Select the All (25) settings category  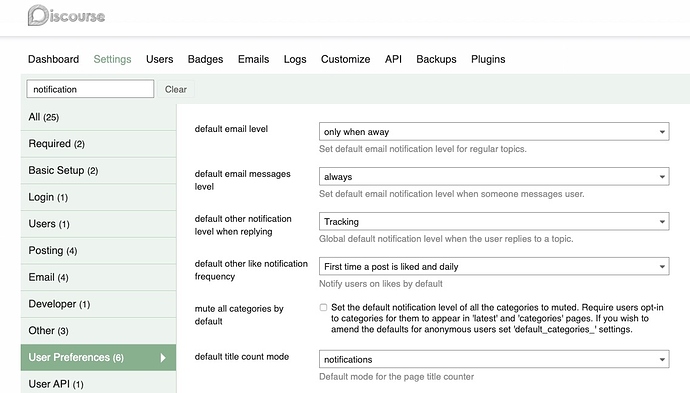[x=98, y=117]
